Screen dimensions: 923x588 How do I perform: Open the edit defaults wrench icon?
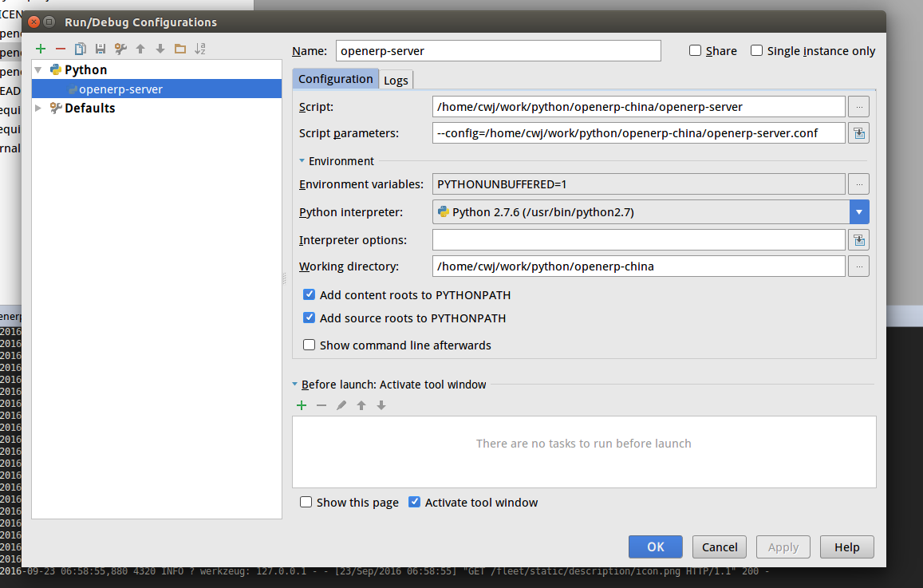pyautogui.click(x=120, y=49)
